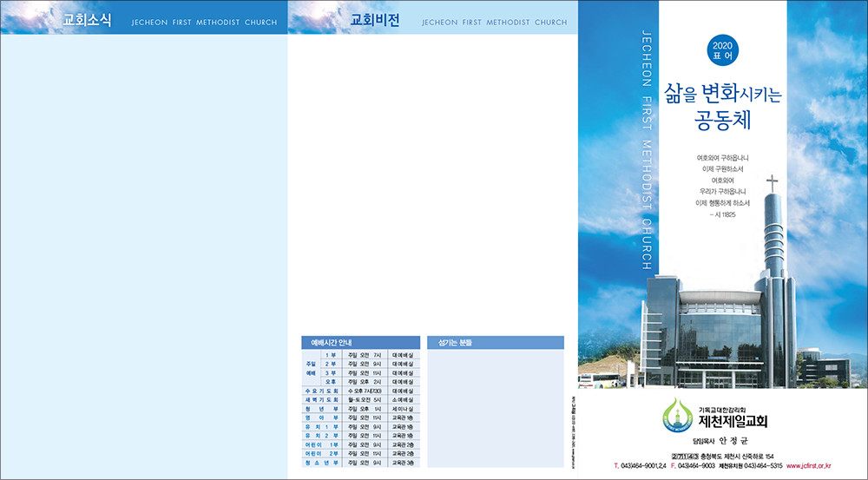The width and height of the screenshot is (868, 480).
Task: Click the 27143 postal code boxes
Action: (x=686, y=456)
